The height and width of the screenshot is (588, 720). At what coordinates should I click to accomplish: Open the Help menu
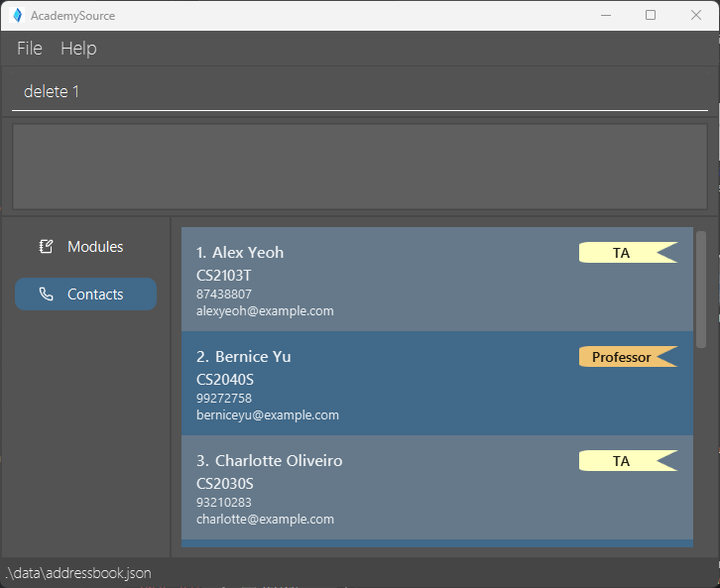78,49
